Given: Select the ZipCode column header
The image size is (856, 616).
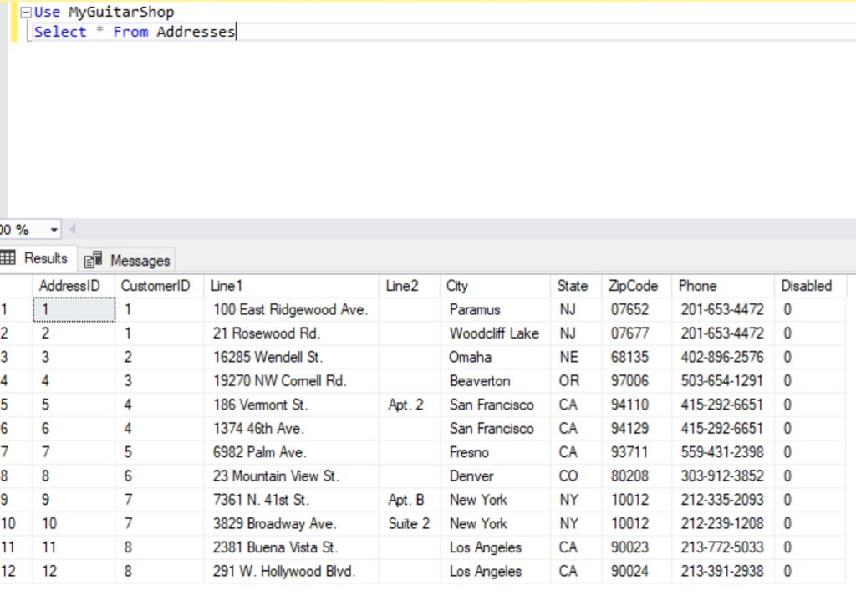Looking at the screenshot, I should 633,285.
